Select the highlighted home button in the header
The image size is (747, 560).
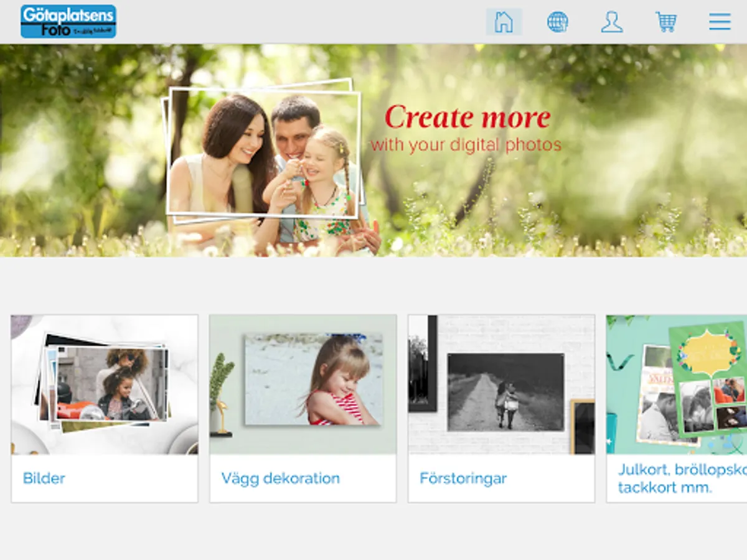503,22
